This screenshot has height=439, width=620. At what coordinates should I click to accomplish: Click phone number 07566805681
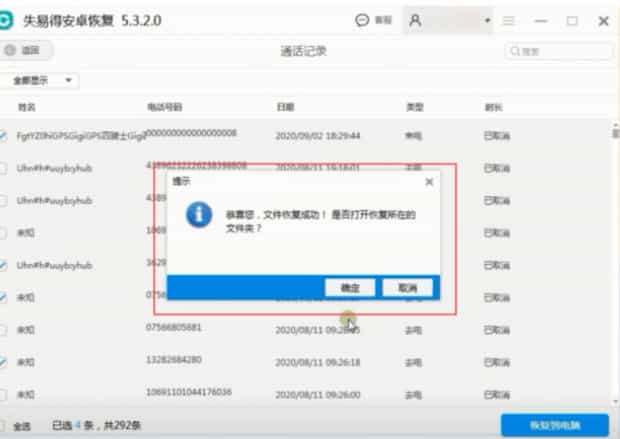coord(174,327)
